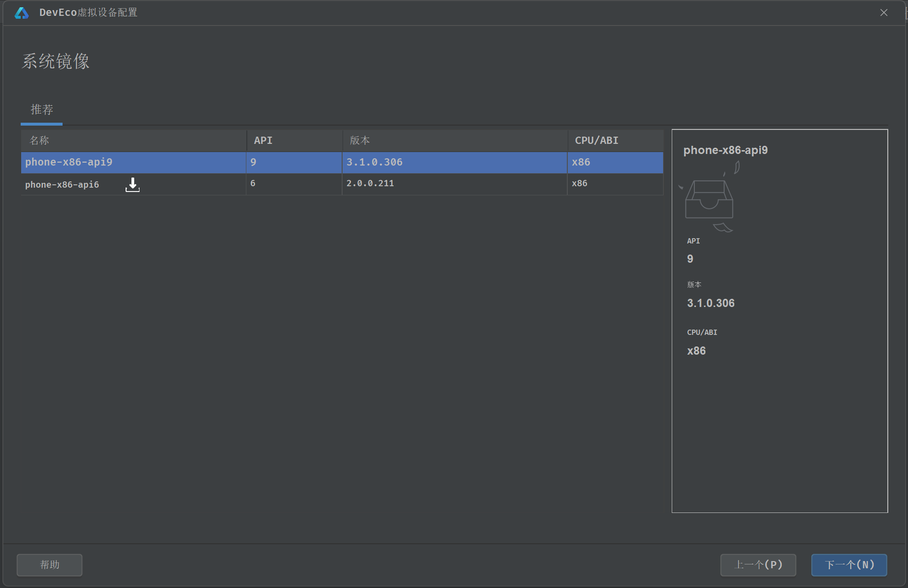Select the phone-x86-api9 row
The image size is (908, 588).
[342, 163]
